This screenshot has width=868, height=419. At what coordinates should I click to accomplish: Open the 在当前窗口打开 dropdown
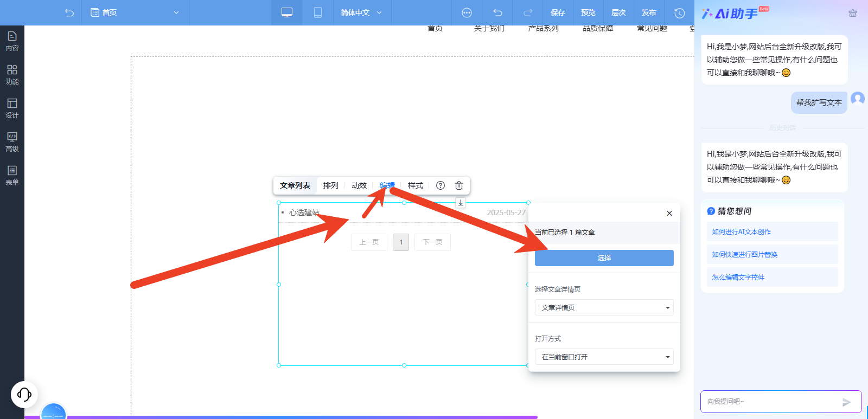point(604,357)
